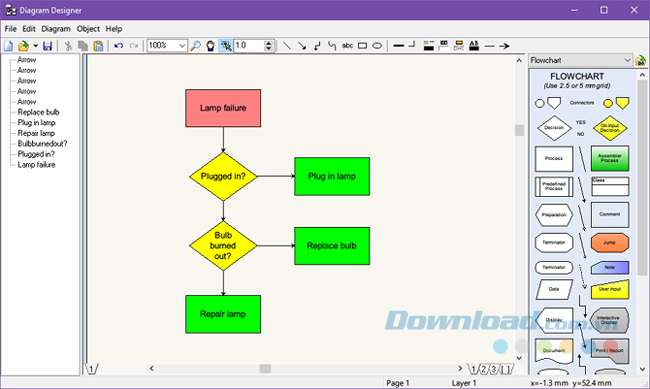Open the Help menu

click(114, 29)
